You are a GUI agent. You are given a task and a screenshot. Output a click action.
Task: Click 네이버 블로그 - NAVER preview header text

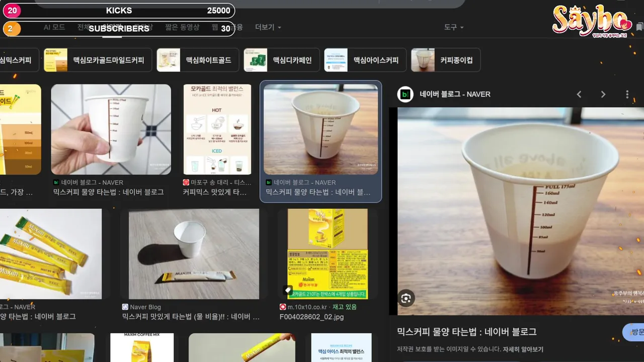click(x=455, y=94)
